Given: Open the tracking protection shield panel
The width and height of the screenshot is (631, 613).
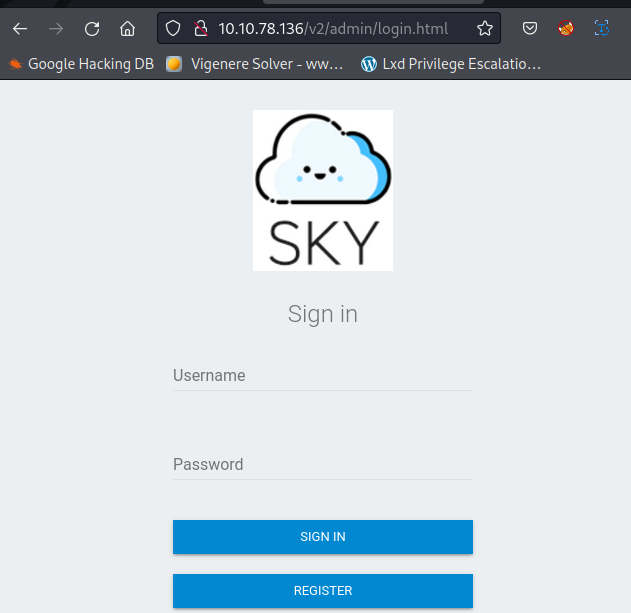Looking at the screenshot, I should pos(173,29).
